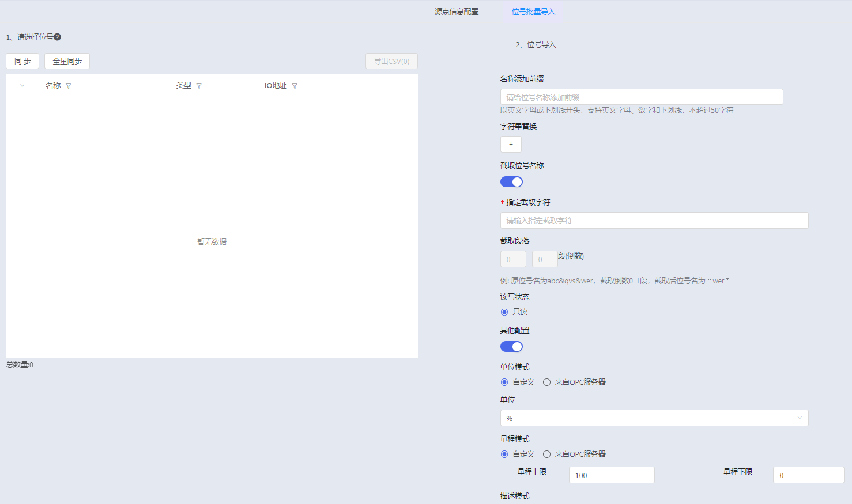The image size is (852, 504).
Task: Click the help icon beside 请选择位号
Action: 57,37
